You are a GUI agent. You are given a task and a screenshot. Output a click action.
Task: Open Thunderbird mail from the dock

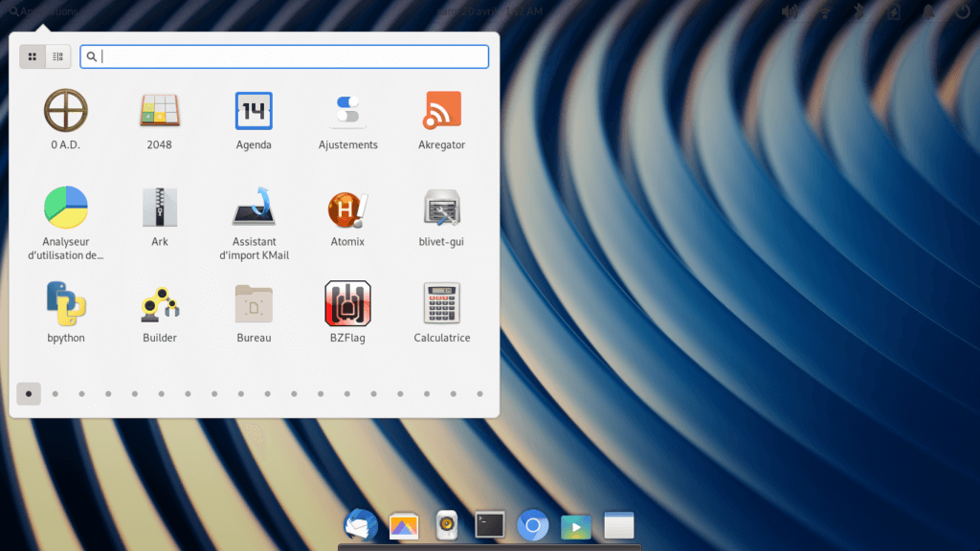click(x=361, y=525)
